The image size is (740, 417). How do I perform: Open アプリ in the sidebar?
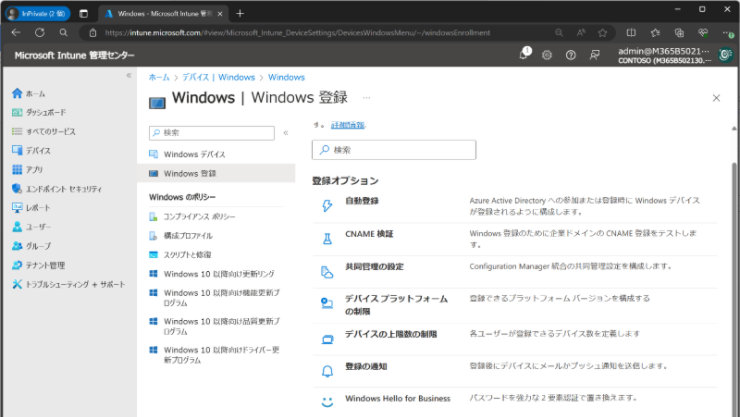(x=27, y=169)
